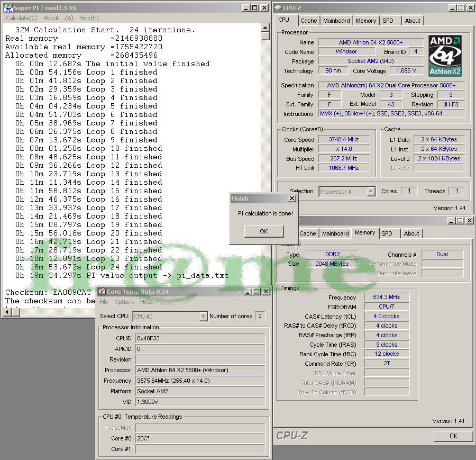Screen dimensions: 476x460
Task: Click the FSB:DRAM value CPU/7
Action: coord(387,306)
